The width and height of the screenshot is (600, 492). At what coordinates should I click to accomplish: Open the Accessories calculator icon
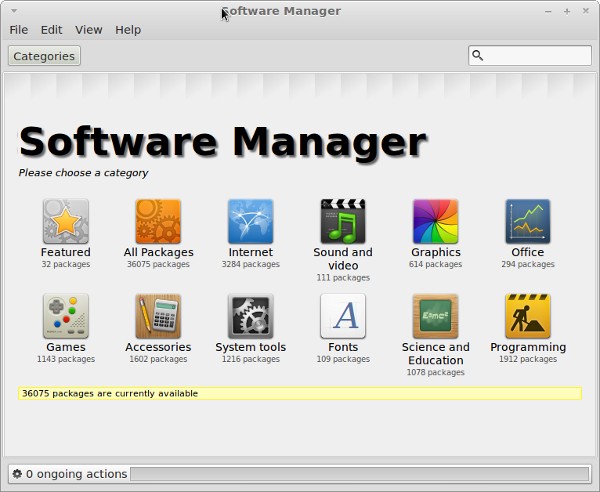pyautogui.click(x=158, y=316)
